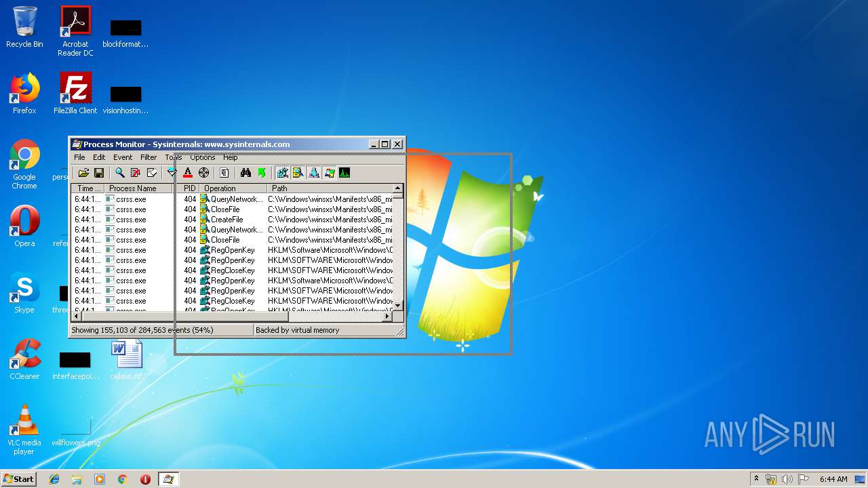Image resolution: width=868 pixels, height=488 pixels.
Task: Open Windows Explorer from the taskbar
Action: (77, 479)
